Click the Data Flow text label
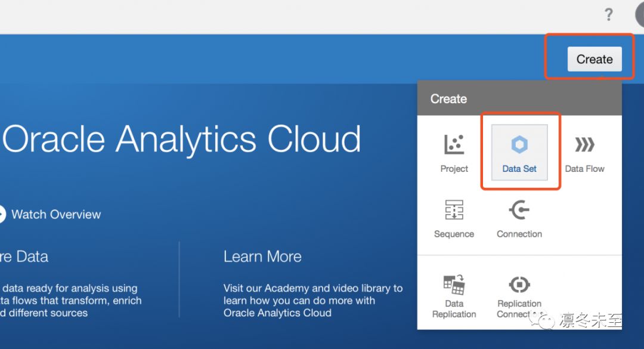 point(584,169)
